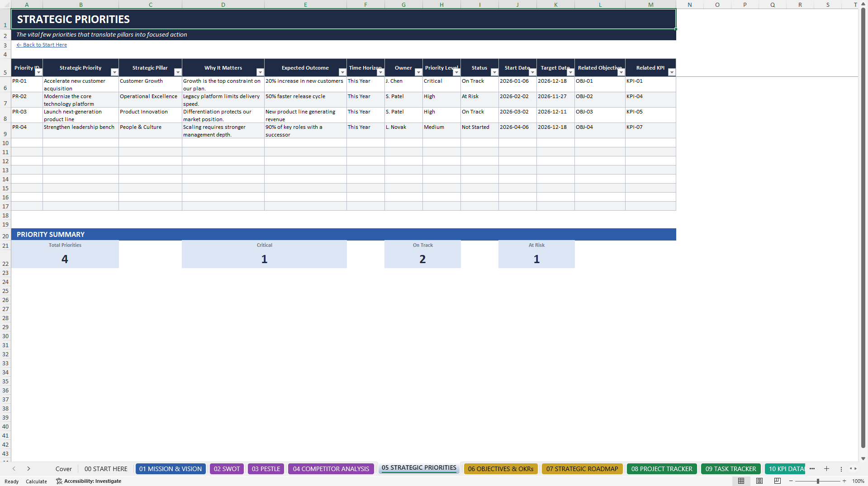Adjust the zoom slider handle
This screenshot has width=868, height=486.
(x=818, y=481)
